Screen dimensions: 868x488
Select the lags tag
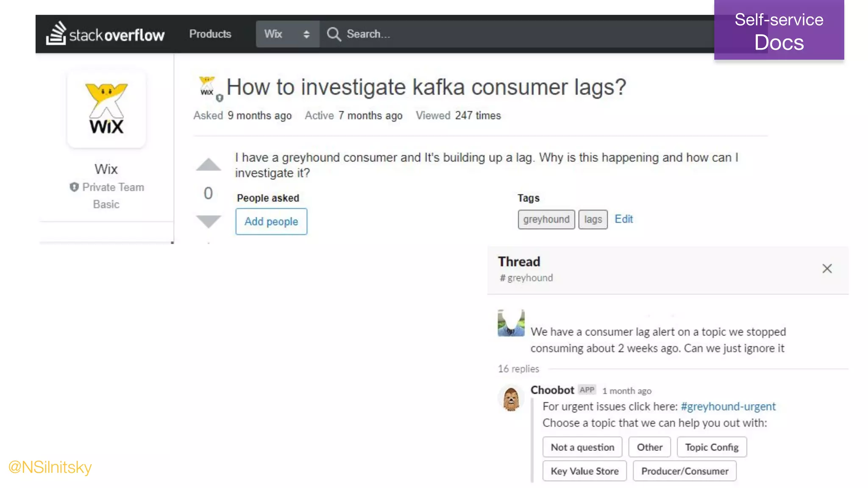(593, 219)
